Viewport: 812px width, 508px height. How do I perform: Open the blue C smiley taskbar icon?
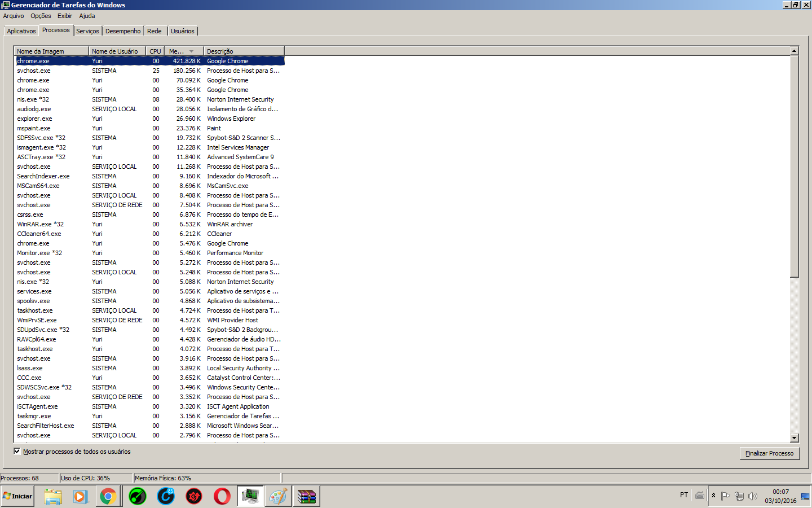pos(165,497)
